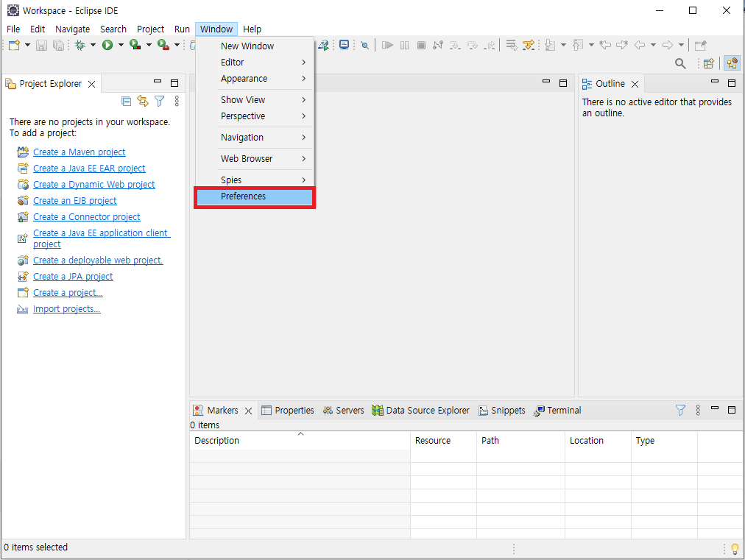Click the Create a JPA project link
The height and width of the screenshot is (560, 745).
(73, 277)
